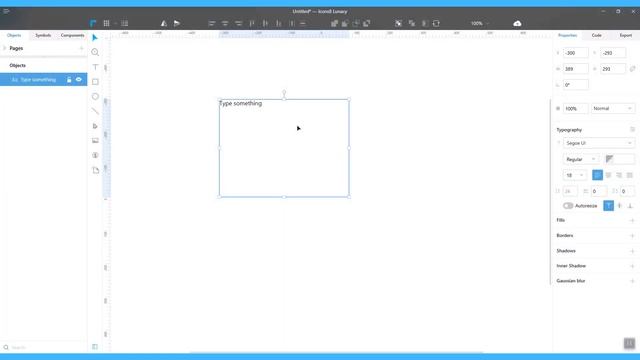Viewport: 640px width, 360px height.
Task: Align objects to the left
Action: pos(211,23)
